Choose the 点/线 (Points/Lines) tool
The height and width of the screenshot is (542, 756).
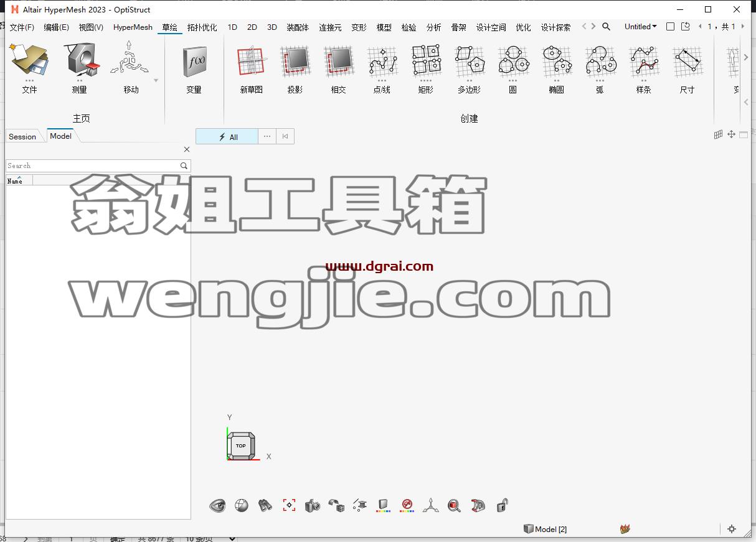click(x=382, y=62)
